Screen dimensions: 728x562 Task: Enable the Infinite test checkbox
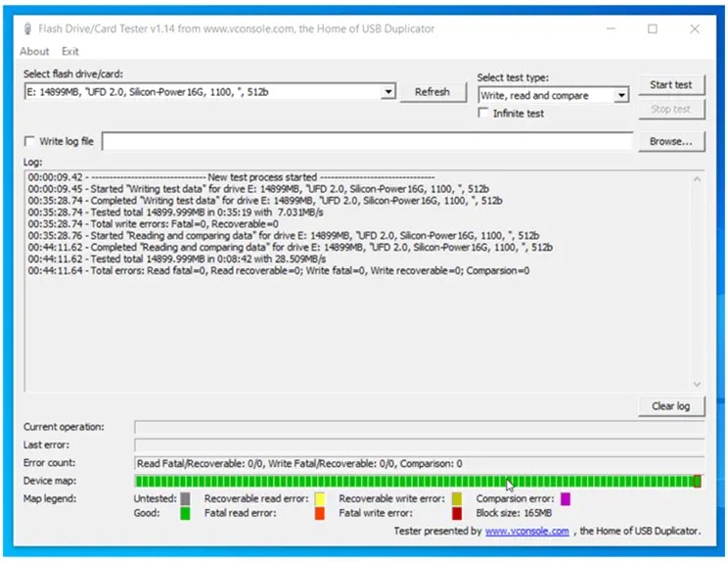click(x=483, y=113)
